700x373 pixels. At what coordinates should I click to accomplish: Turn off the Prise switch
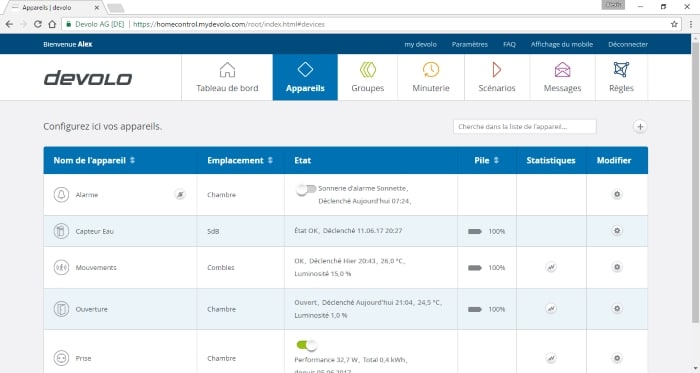(x=306, y=345)
